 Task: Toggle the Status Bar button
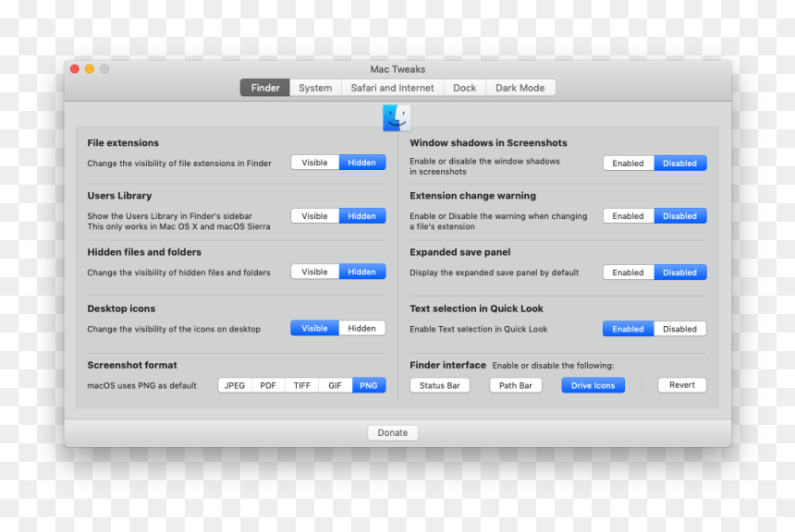click(440, 385)
